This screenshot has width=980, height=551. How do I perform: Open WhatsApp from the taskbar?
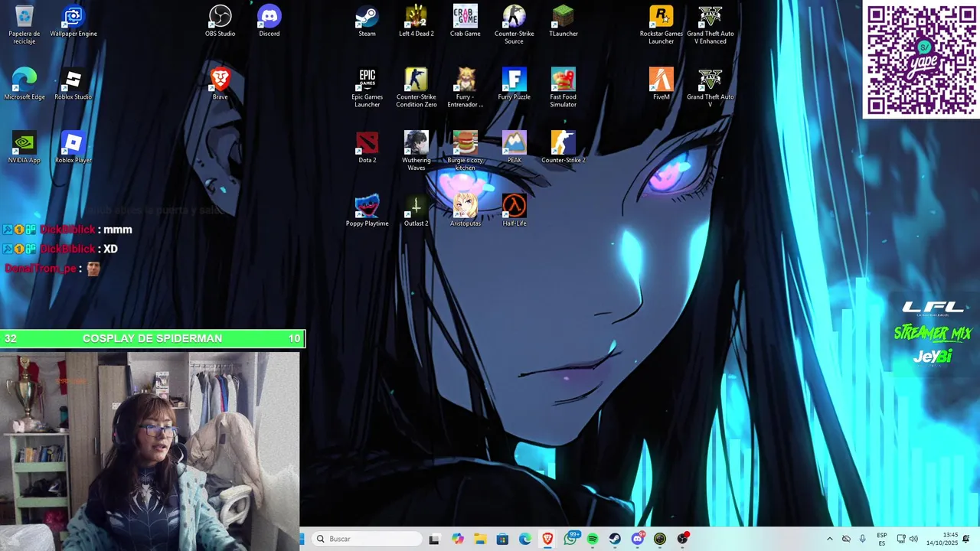(570, 539)
